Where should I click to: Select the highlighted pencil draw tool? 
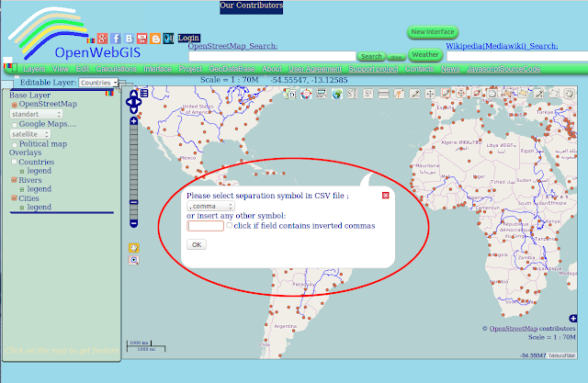[x=446, y=94]
